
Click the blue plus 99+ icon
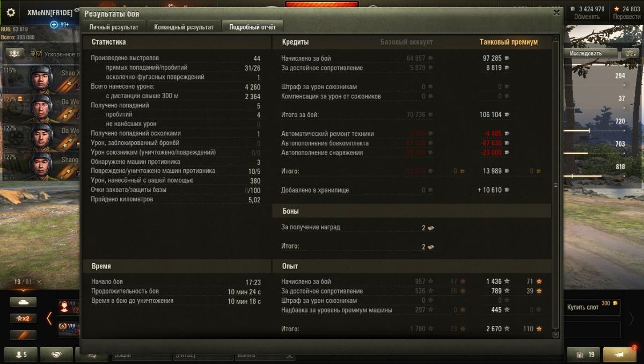54,25
